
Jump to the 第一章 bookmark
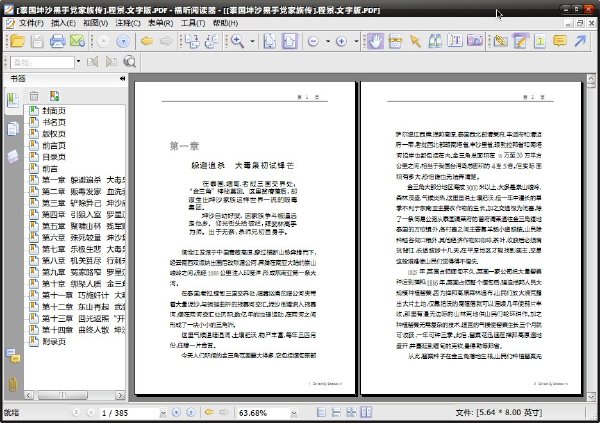83,180
